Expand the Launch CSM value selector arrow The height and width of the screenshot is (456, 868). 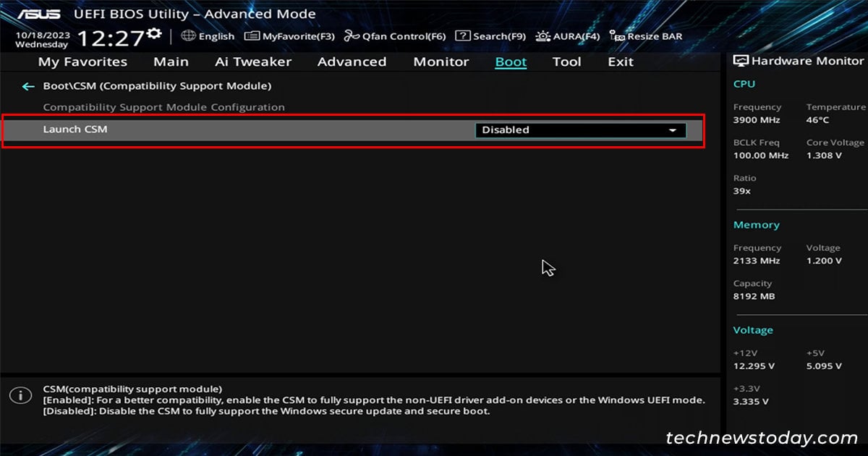pos(673,130)
